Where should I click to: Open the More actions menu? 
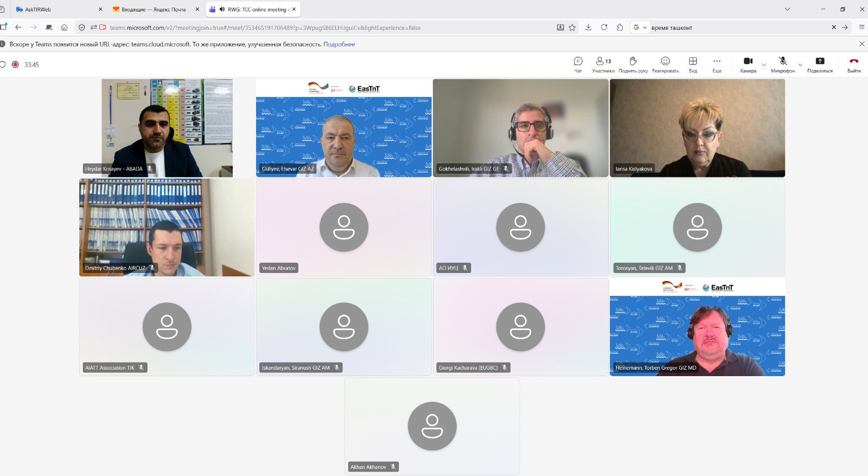tap(717, 64)
